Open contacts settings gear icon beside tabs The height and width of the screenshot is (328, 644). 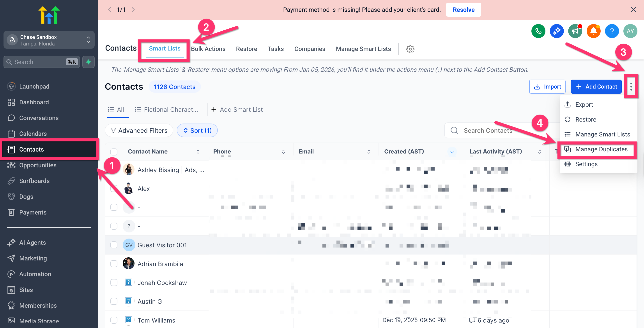tap(410, 49)
